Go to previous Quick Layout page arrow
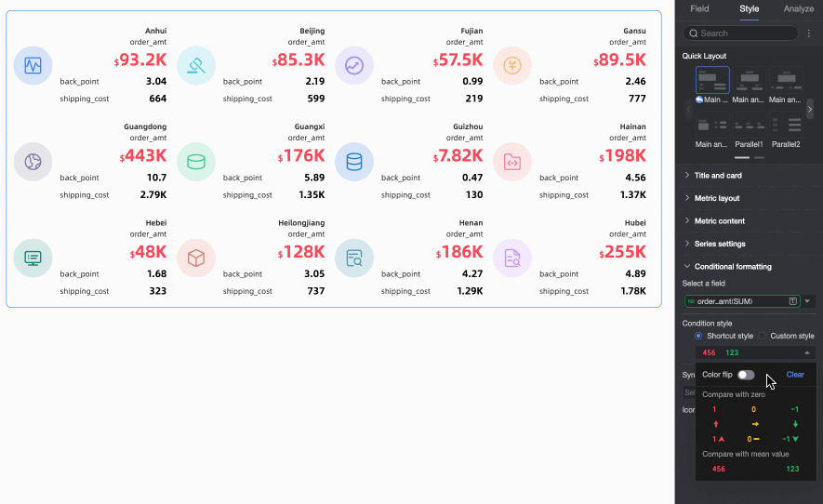 point(688,109)
